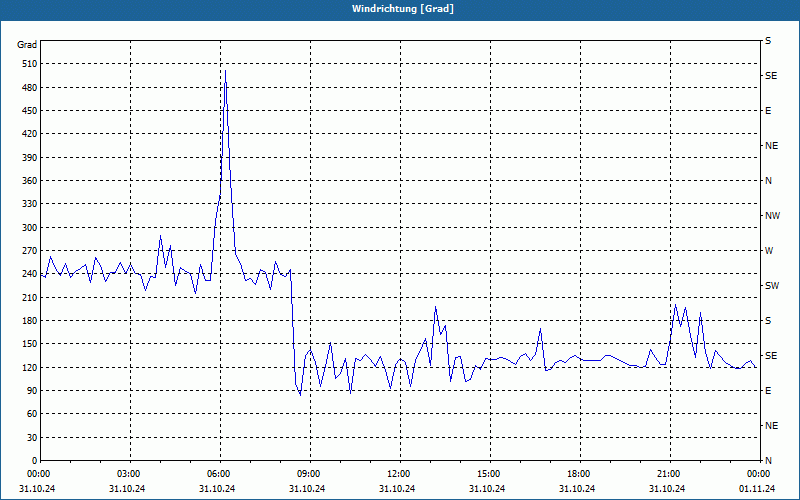Click the W compass label
This screenshot has height=500, width=800.
[x=769, y=251]
